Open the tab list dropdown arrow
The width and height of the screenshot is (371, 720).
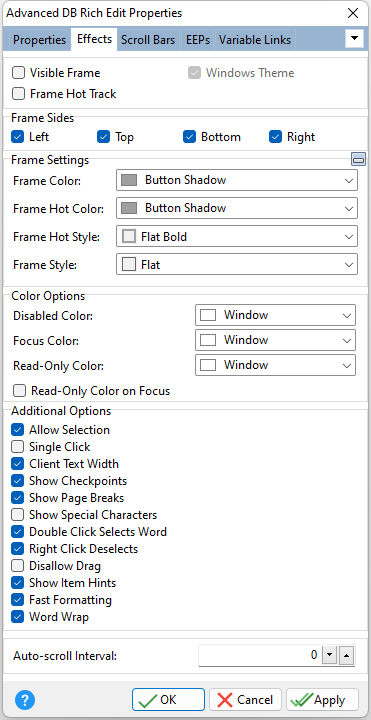354,39
